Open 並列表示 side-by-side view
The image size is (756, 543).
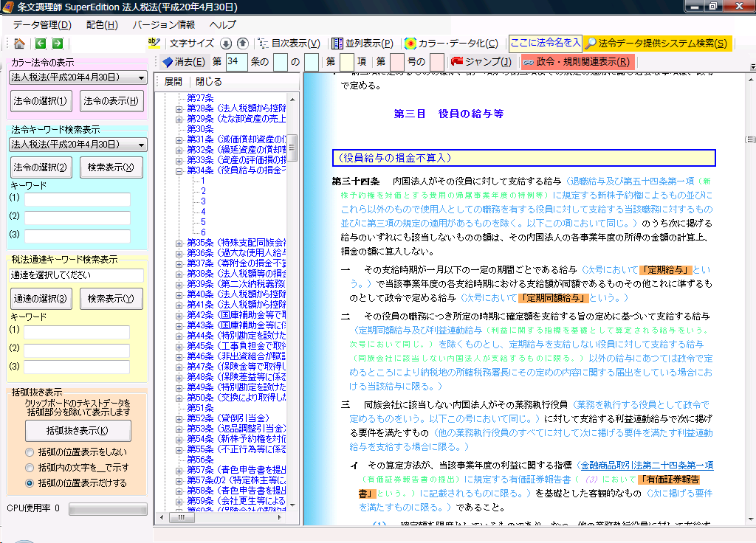pos(362,44)
